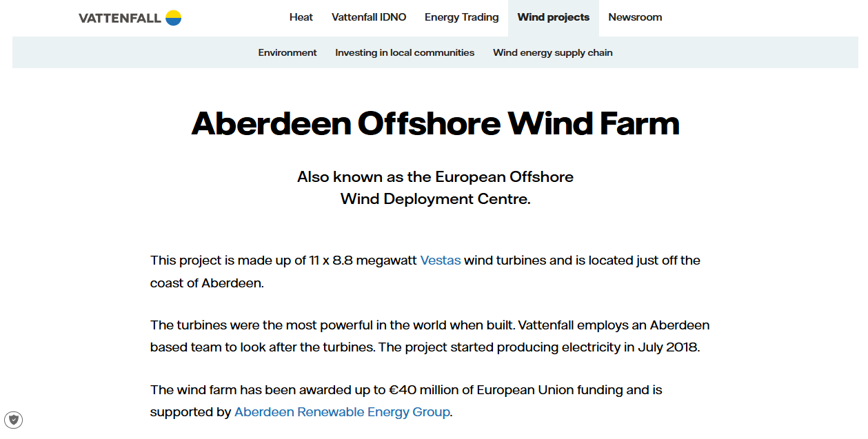868x439 pixels.
Task: Open the Energy Trading page
Action: tap(461, 17)
